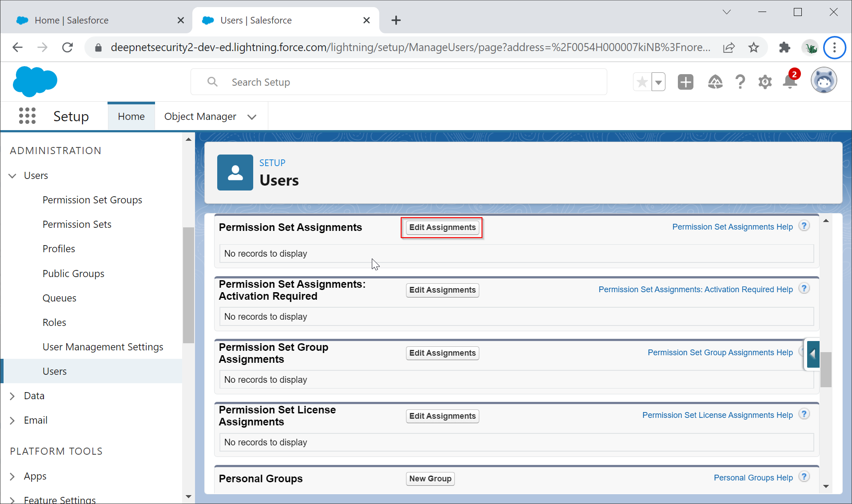This screenshot has width=852, height=504.
Task: Click the favorites star icon
Action: [642, 82]
